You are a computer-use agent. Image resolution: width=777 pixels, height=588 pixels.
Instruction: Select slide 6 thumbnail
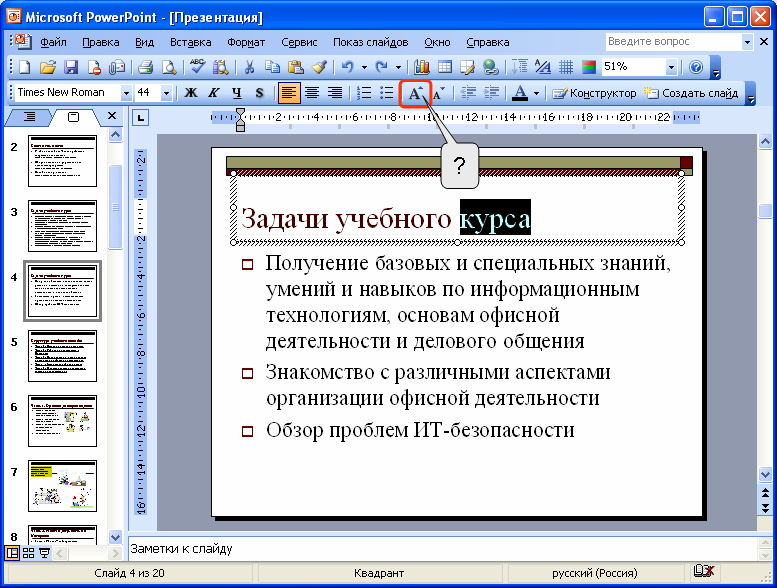[62, 421]
